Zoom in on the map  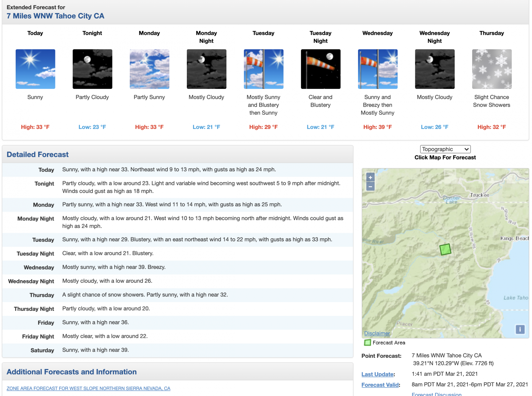point(370,177)
